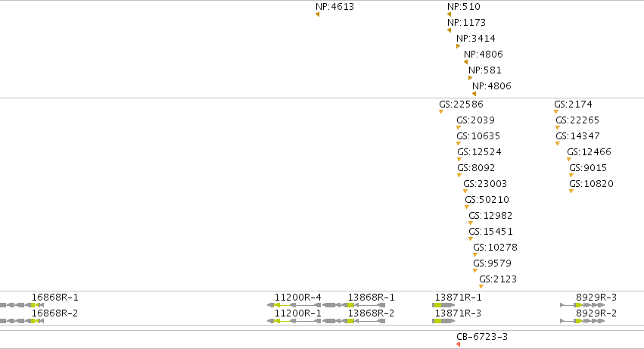The height and width of the screenshot is (349, 644).
Task: Click the NP:4613 insertion triangle marker
Action: (318, 14)
